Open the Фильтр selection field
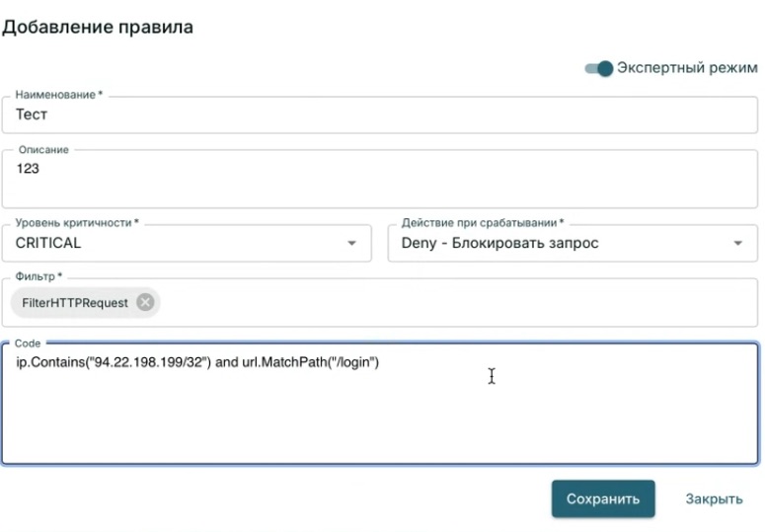 [x=444, y=302]
